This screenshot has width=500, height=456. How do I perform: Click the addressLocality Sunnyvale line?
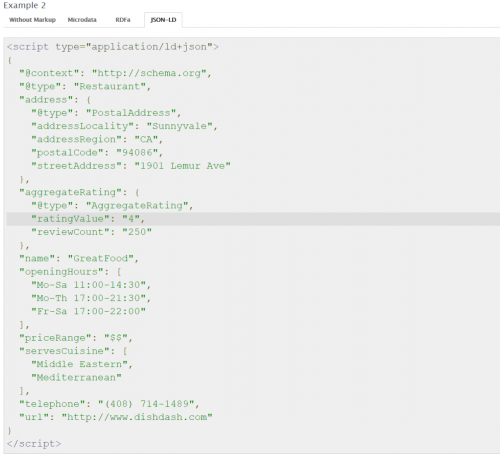coord(124,126)
